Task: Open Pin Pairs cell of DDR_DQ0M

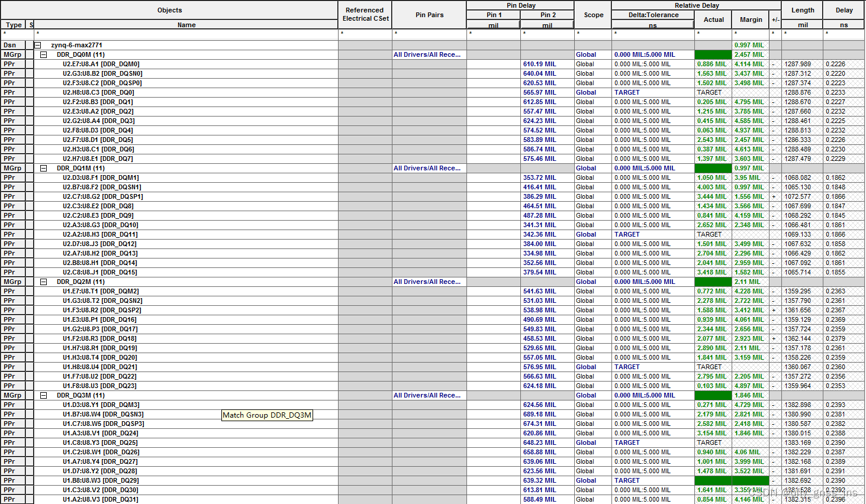Action: click(429, 54)
